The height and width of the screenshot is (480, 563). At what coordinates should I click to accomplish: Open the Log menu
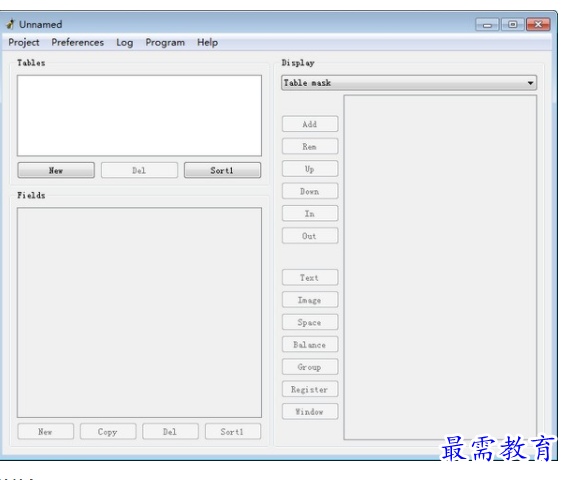point(125,43)
